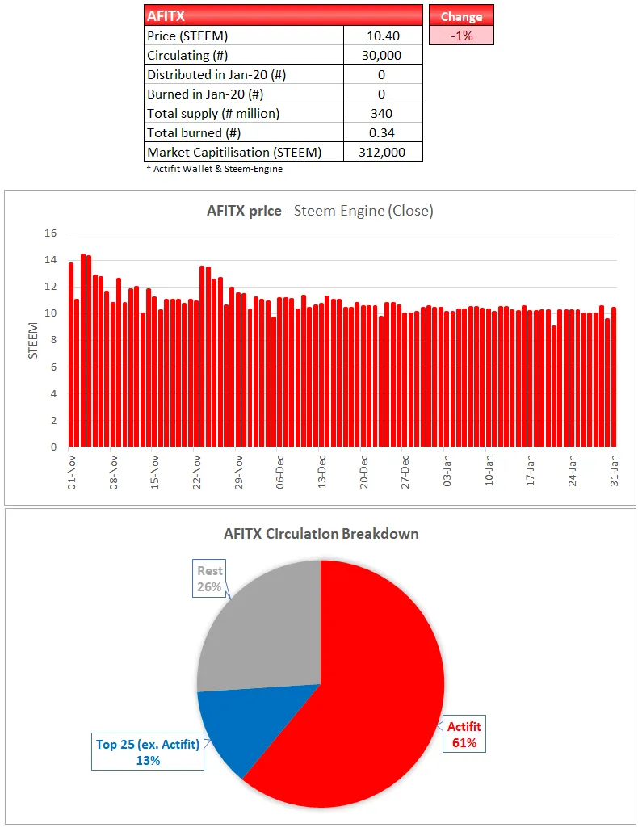The height and width of the screenshot is (840, 638).
Task: Select Market Capitilisation (STEEM) label
Action: pyautogui.click(x=234, y=152)
